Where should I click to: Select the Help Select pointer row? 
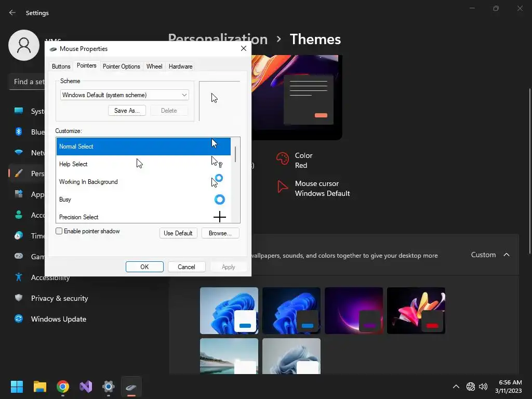(143, 164)
